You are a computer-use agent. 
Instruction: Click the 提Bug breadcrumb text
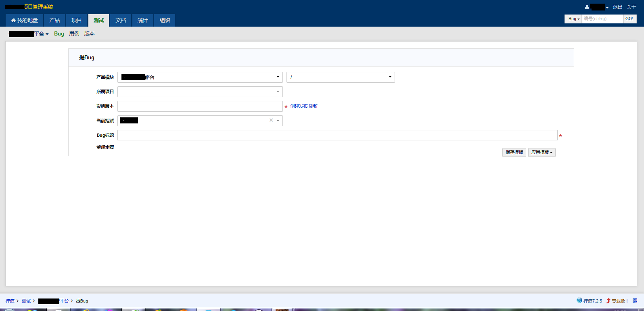(x=82, y=301)
